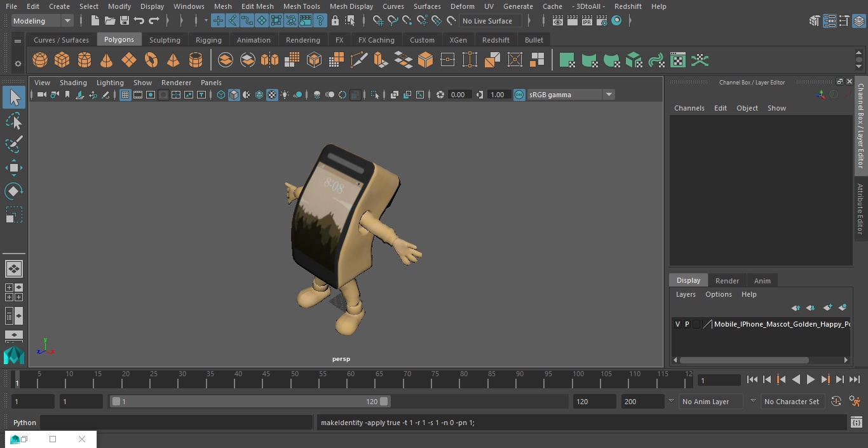Open the Script Editor icon
Image resolution: width=868 pixels, height=448 pixels.
pos(857,423)
